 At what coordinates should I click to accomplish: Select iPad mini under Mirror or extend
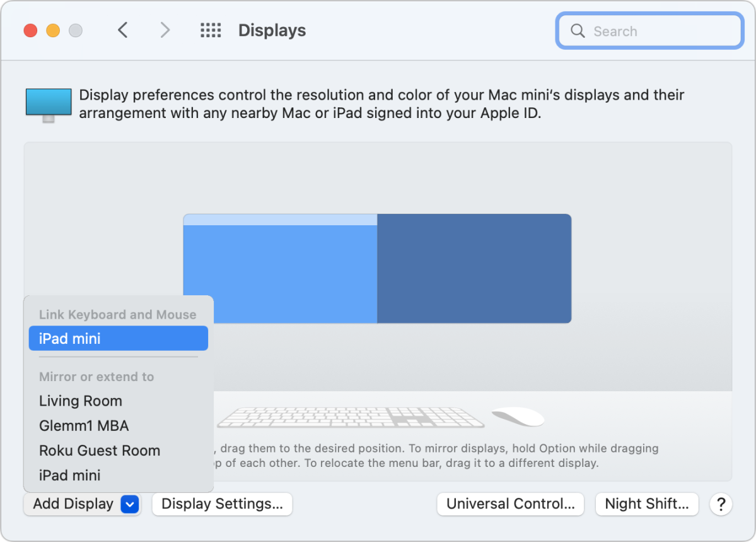coord(70,476)
